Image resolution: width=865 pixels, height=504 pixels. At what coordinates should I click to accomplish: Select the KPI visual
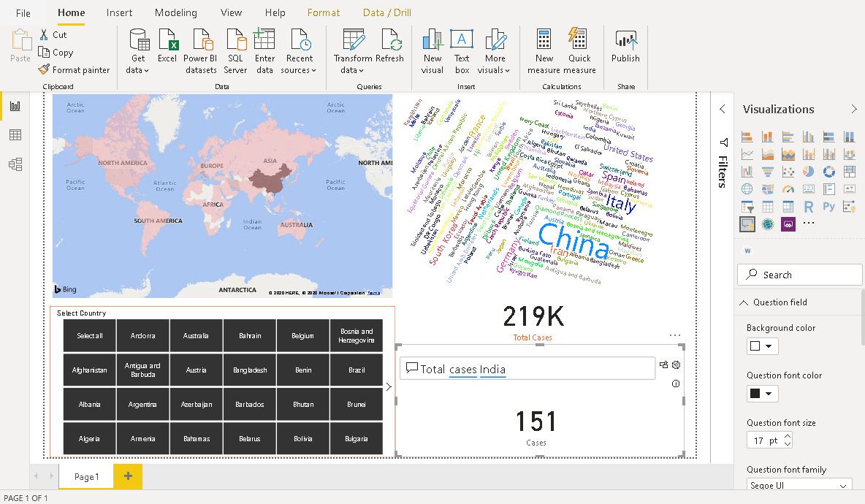pos(850,189)
